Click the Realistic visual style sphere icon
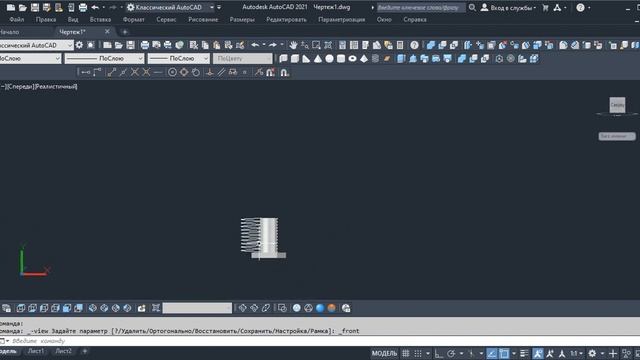 [320, 308]
